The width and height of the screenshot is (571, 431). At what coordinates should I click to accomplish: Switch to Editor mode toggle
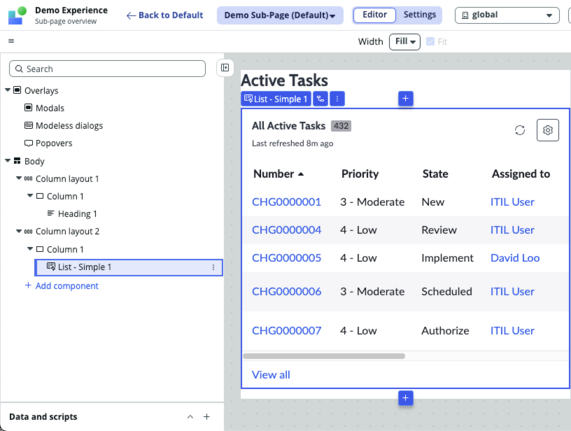coord(374,15)
